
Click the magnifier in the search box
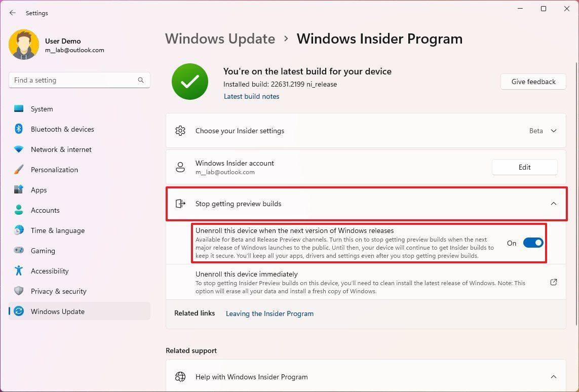140,80
